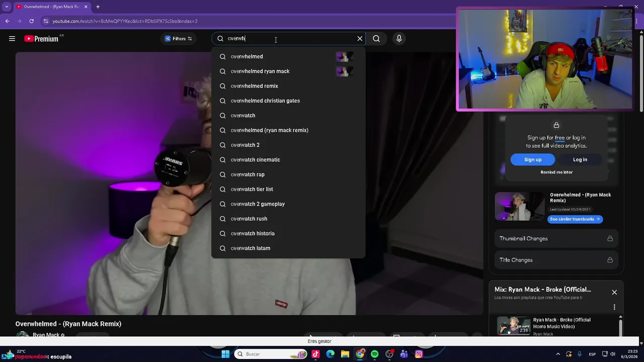The width and height of the screenshot is (644, 362).
Task: Select the 'overwatch 2' suggestion
Action: (288, 145)
